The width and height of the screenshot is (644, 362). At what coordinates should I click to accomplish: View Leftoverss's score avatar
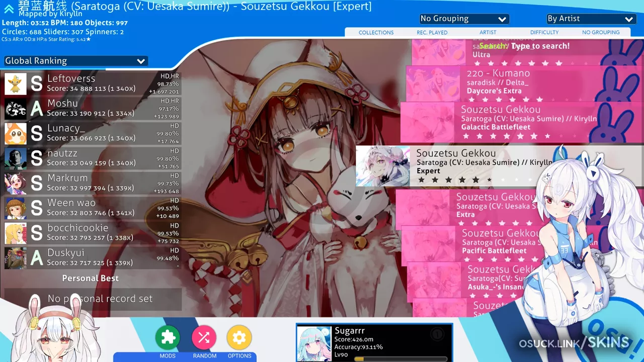16,84
